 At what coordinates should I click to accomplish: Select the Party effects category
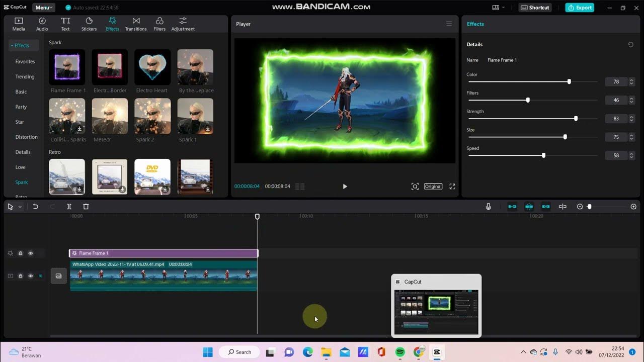pyautogui.click(x=21, y=107)
